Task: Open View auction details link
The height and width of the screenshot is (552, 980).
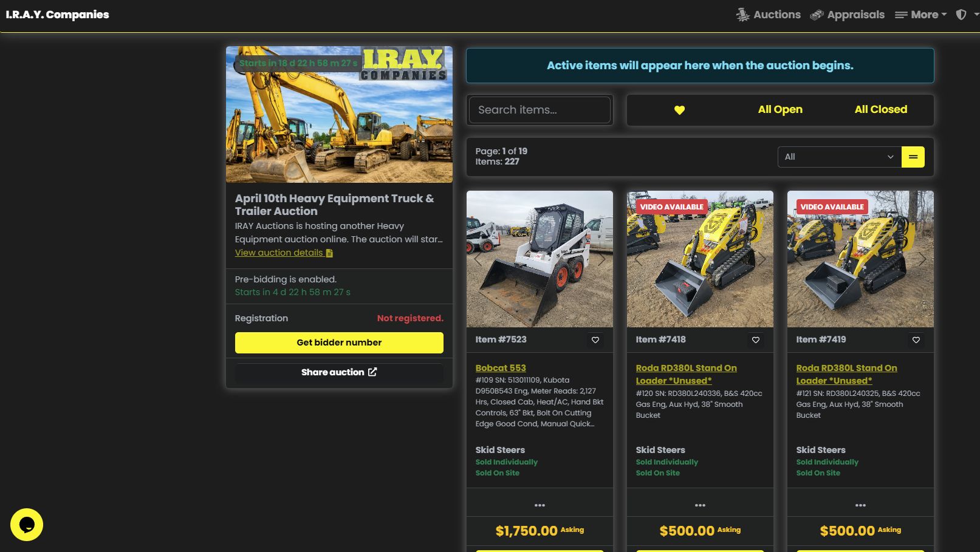Action: [x=284, y=253]
